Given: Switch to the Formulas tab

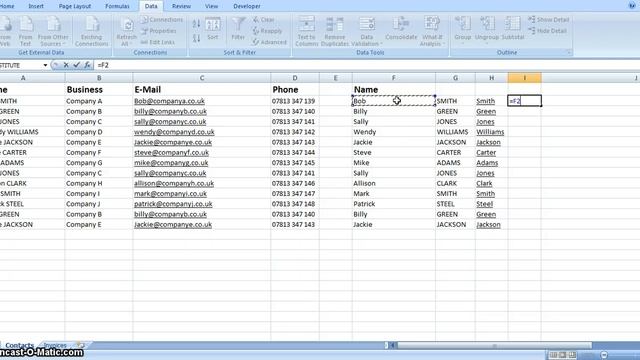Looking at the screenshot, I should tap(117, 6).
